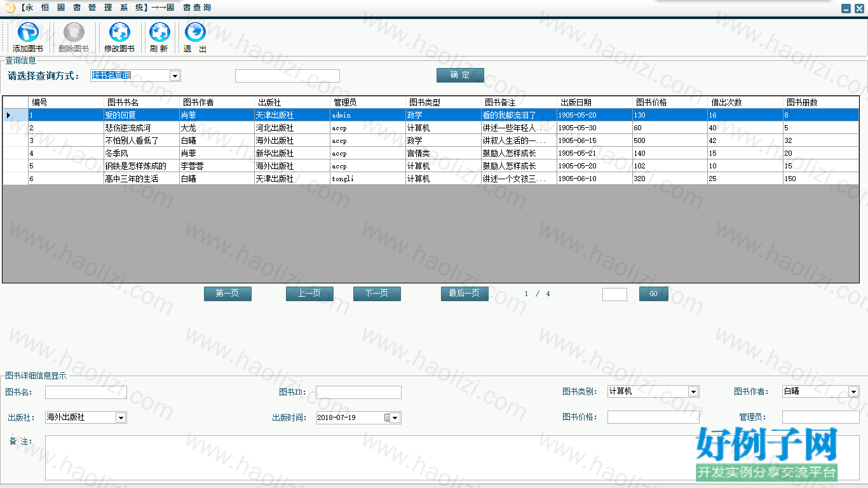Focus the 图书价格 price input field
The height and width of the screenshot is (488, 868).
pos(653,417)
